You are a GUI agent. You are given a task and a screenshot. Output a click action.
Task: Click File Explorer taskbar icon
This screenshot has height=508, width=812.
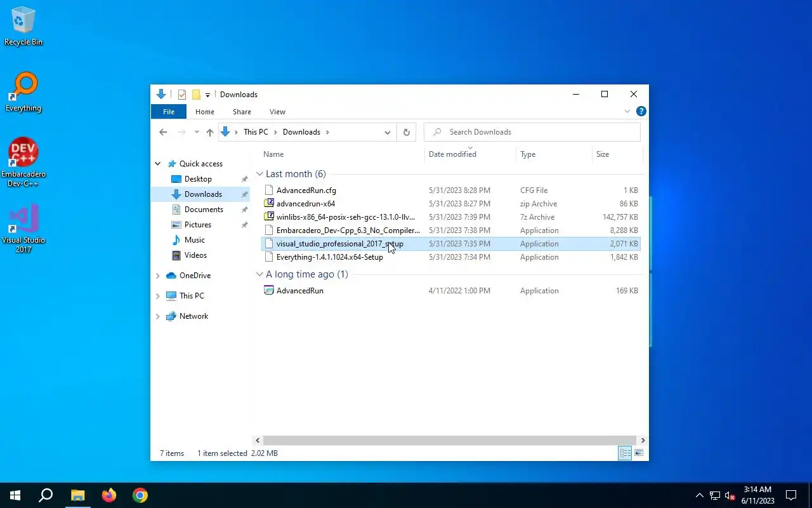click(77, 495)
